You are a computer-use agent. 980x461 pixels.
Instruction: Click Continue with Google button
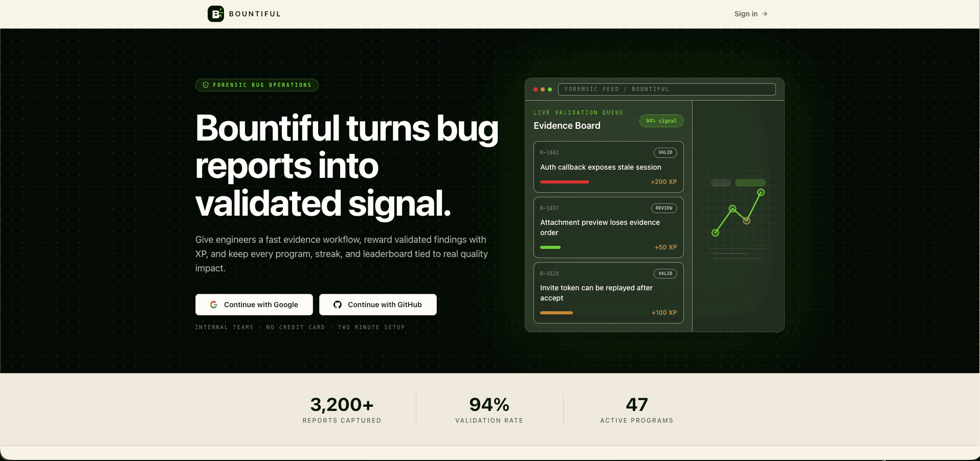coord(254,305)
